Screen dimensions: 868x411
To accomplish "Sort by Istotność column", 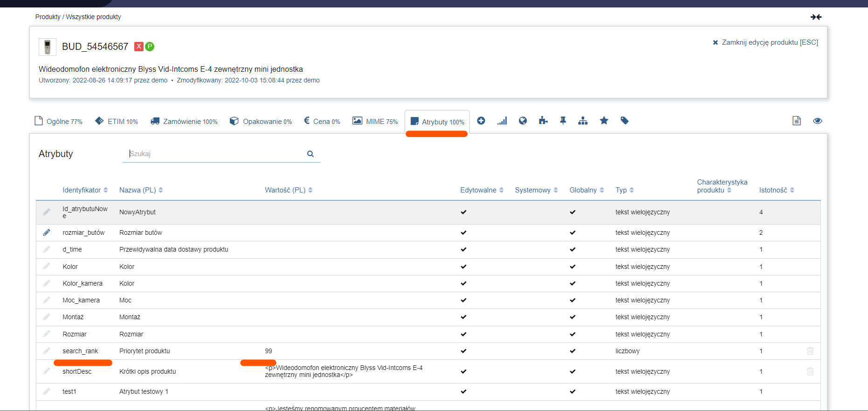I will 777,190.
